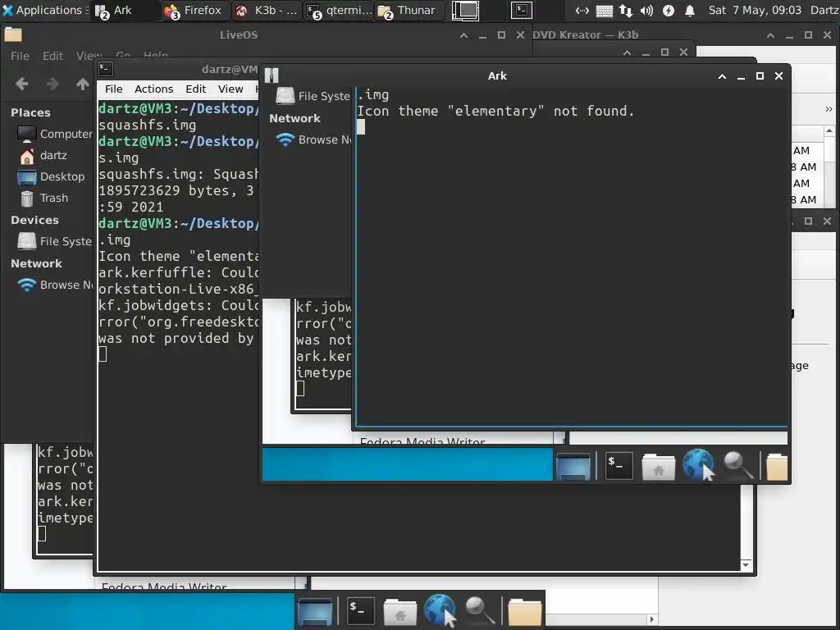This screenshot has width=840, height=630.
Task: Select Computer in LiveOS Places sidebar
Action: click(x=55, y=134)
